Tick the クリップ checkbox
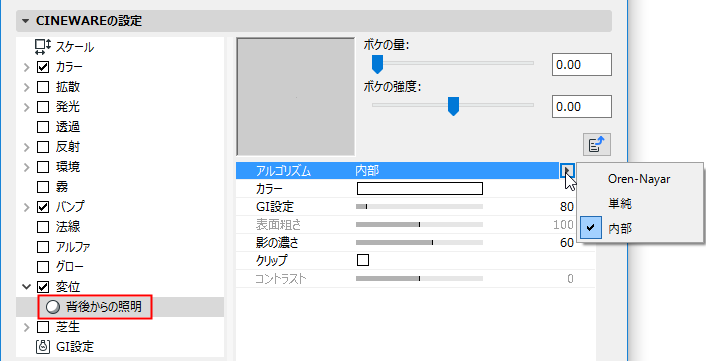The width and height of the screenshot is (706, 361). point(363,260)
